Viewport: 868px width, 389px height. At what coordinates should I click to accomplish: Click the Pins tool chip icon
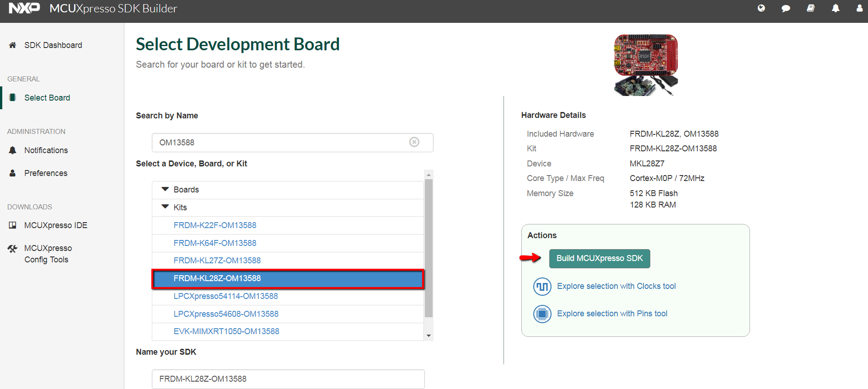click(542, 314)
